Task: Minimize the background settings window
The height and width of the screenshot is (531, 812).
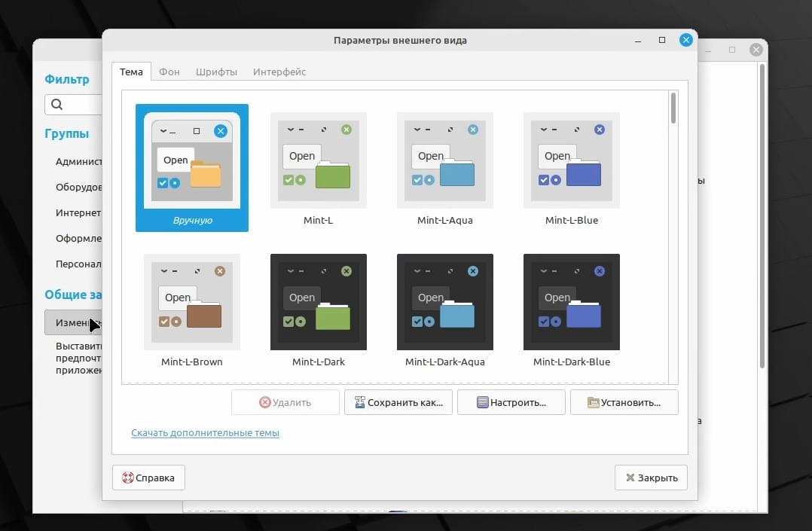Action: click(x=708, y=50)
